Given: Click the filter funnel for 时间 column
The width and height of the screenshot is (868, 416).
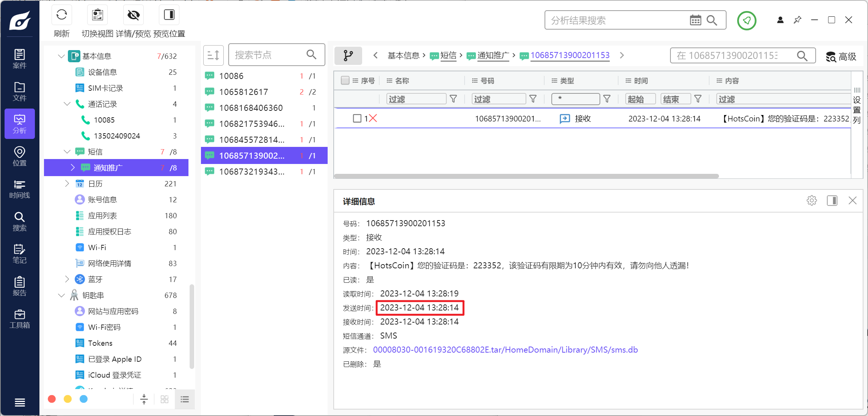Looking at the screenshot, I should [698, 99].
